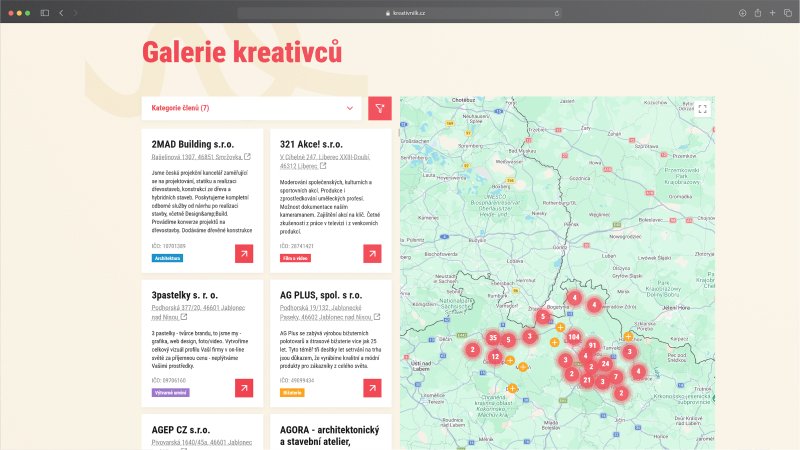This screenshot has width=800, height=450.
Task: Click the 2MAD Building address link
Action: [197, 157]
